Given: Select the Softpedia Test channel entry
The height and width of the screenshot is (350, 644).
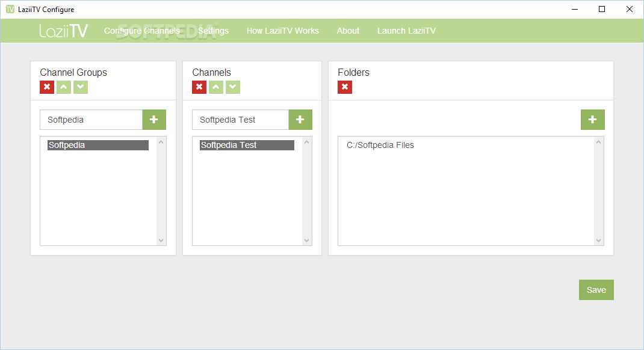Looking at the screenshot, I should [x=247, y=146].
